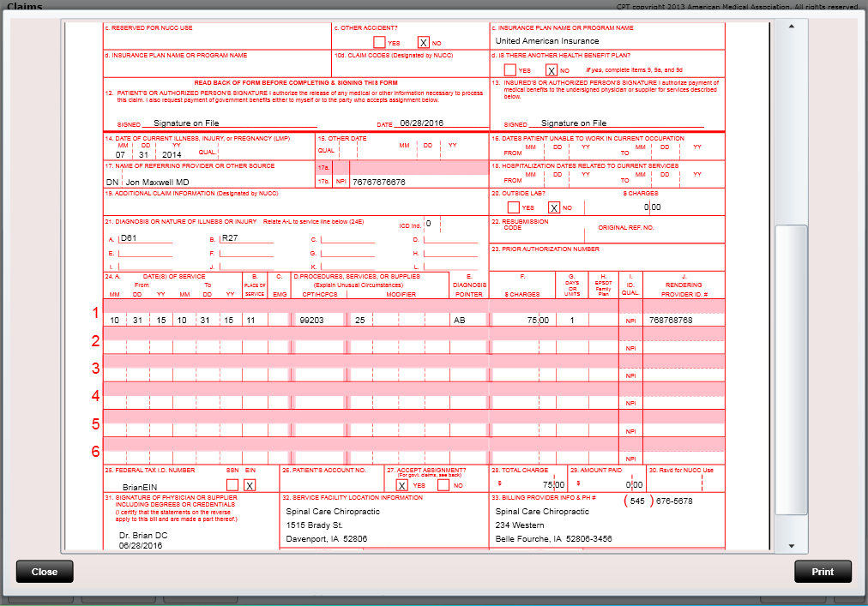
Task: Check YES for Other Accident
Action: [377, 41]
